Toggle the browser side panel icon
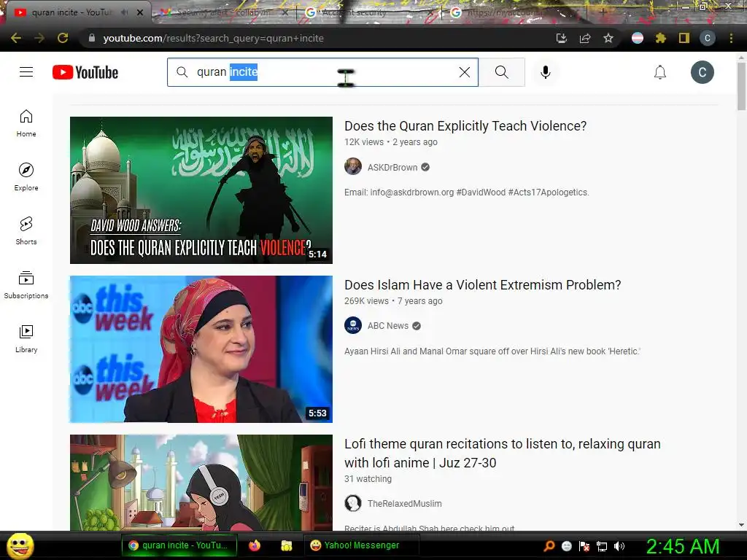Screen dimensions: 747x560 [x=684, y=38]
